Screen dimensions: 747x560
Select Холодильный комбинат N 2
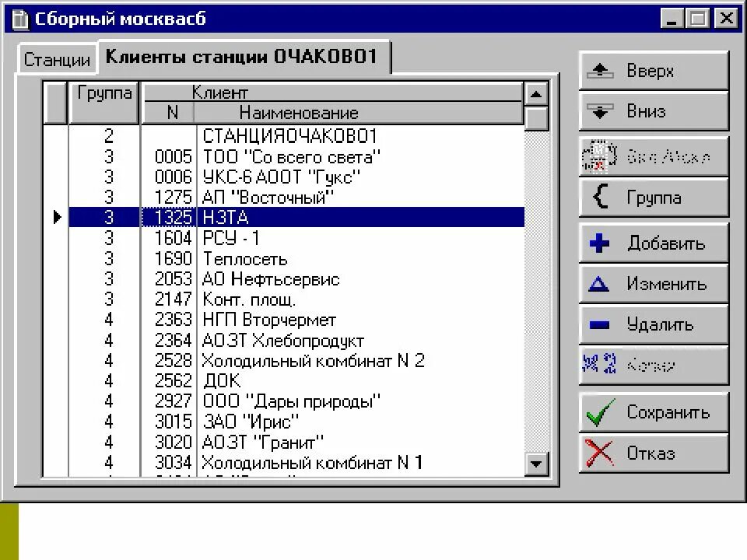pyautogui.click(x=313, y=360)
